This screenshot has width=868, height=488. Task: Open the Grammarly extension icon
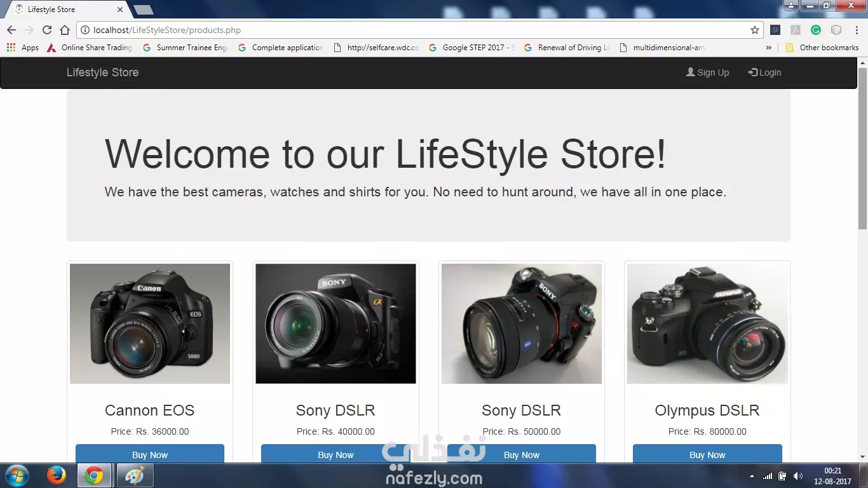coord(816,30)
